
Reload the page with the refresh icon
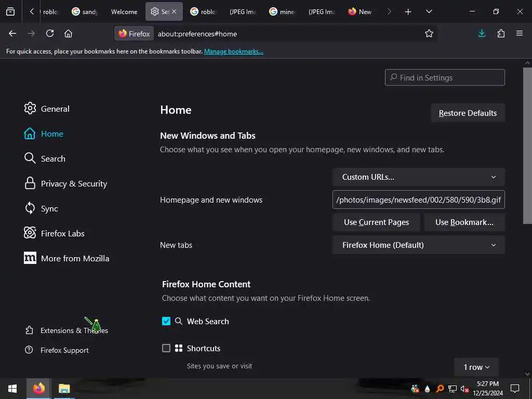tap(50, 34)
